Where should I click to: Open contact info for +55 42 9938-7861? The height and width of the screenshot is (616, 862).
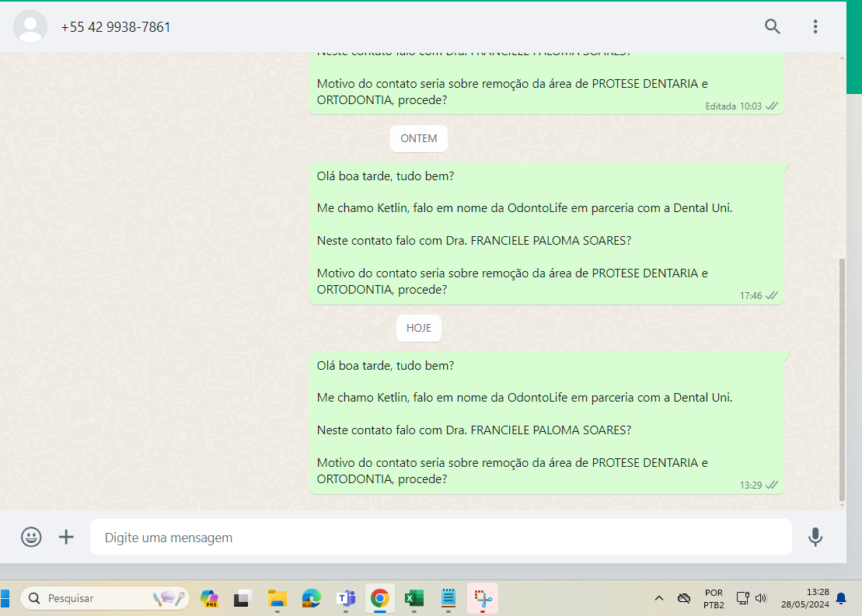tap(116, 27)
